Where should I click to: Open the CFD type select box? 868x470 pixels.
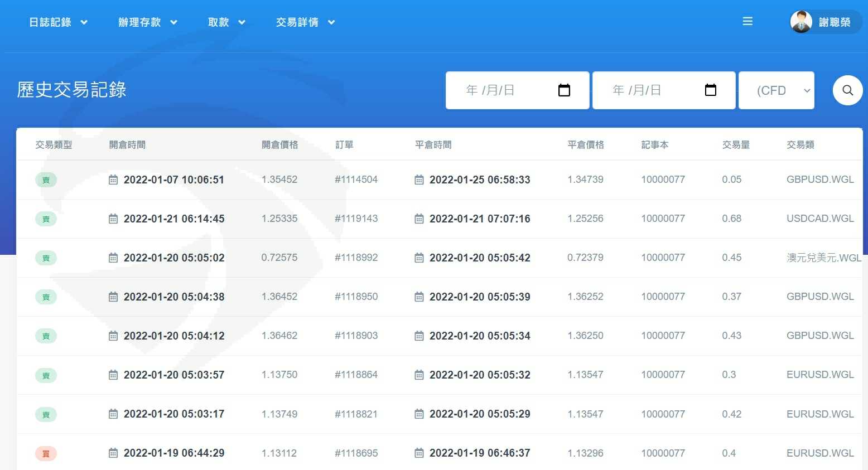(776, 90)
